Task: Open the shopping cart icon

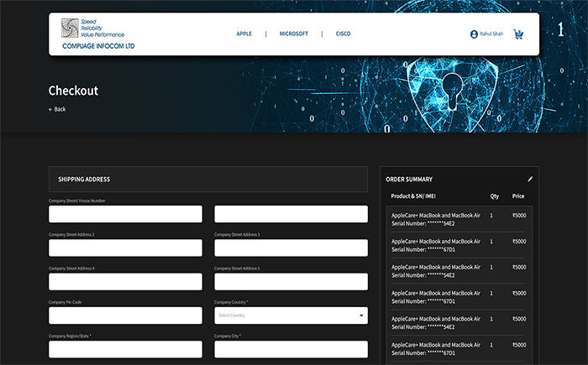Action: [518, 34]
